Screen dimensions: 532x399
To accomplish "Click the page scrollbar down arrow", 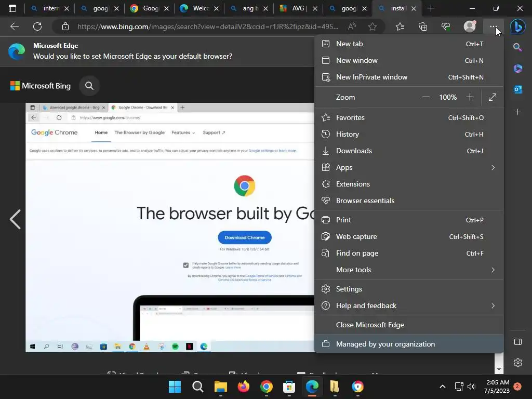I will 499,369.
